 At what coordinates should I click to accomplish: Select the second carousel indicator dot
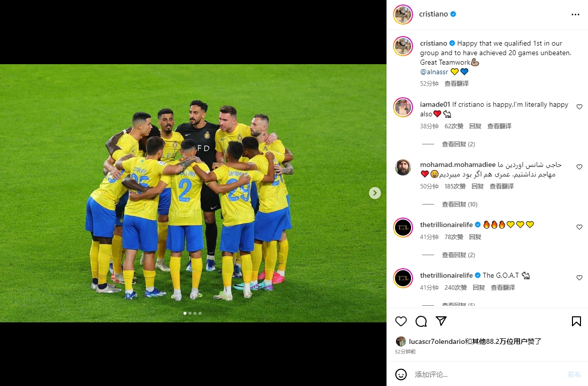[190, 313]
